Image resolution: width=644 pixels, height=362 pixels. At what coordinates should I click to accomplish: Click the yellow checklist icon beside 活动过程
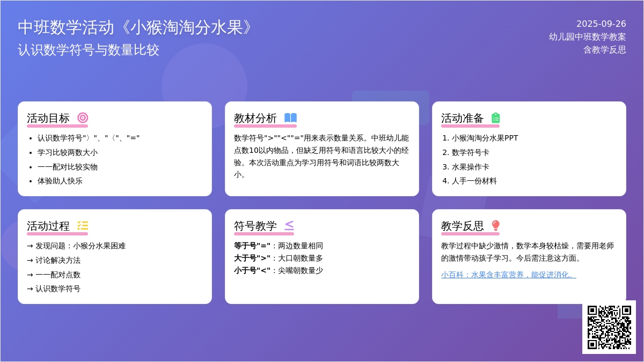[x=83, y=226]
